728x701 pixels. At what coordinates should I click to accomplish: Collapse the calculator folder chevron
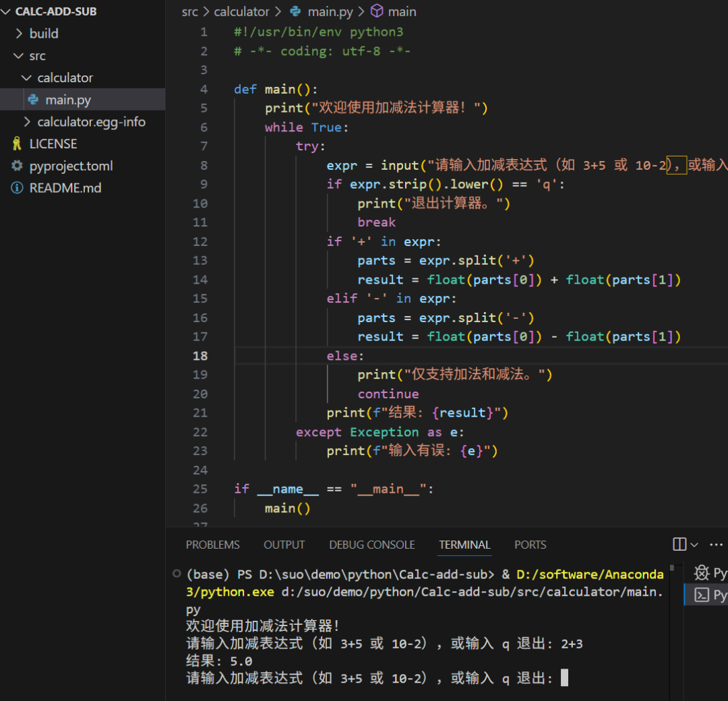[x=27, y=78]
